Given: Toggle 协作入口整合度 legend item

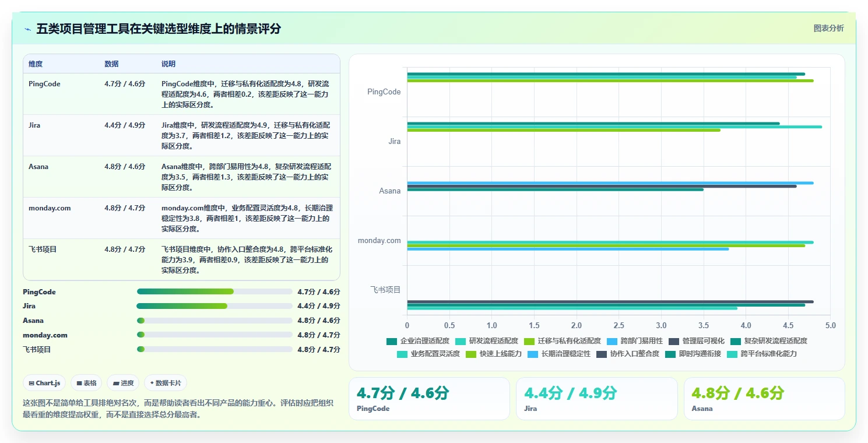Looking at the screenshot, I should [628, 354].
